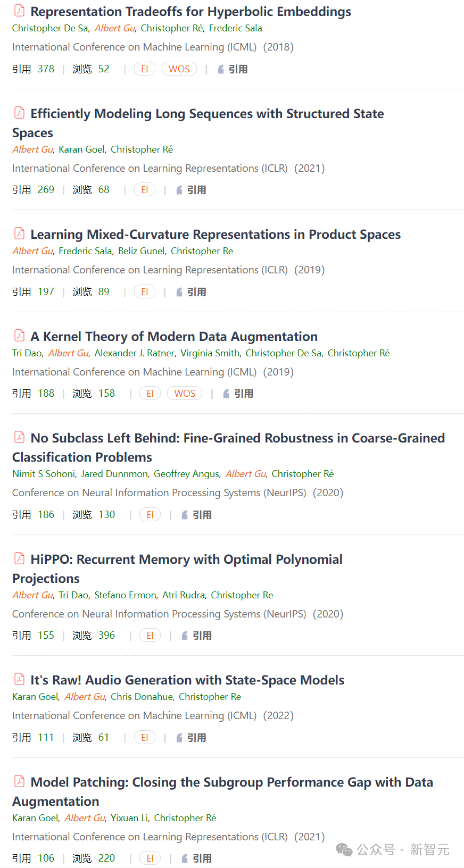Open title It's Raw! Audio Generation with State-Space Models

pyautogui.click(x=187, y=680)
